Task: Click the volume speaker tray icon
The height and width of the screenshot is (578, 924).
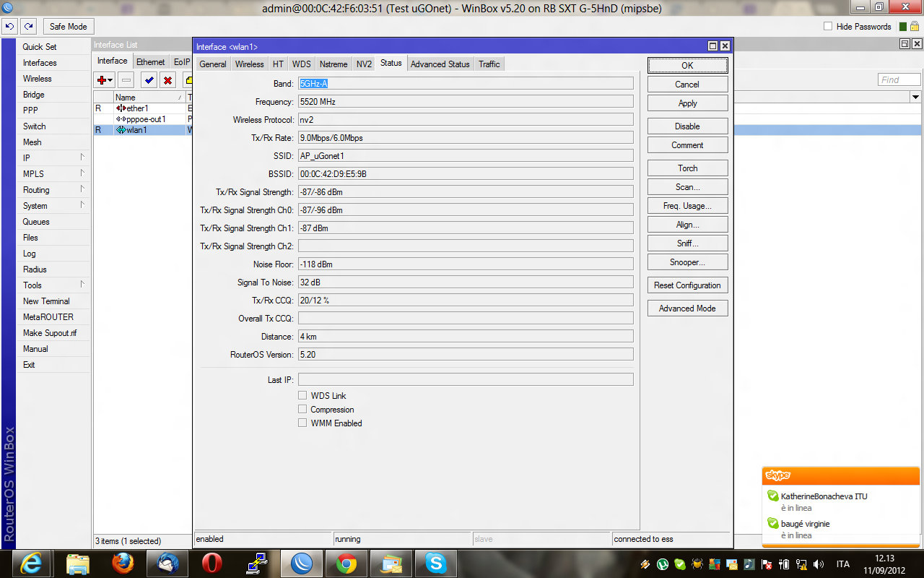Action: (x=819, y=564)
